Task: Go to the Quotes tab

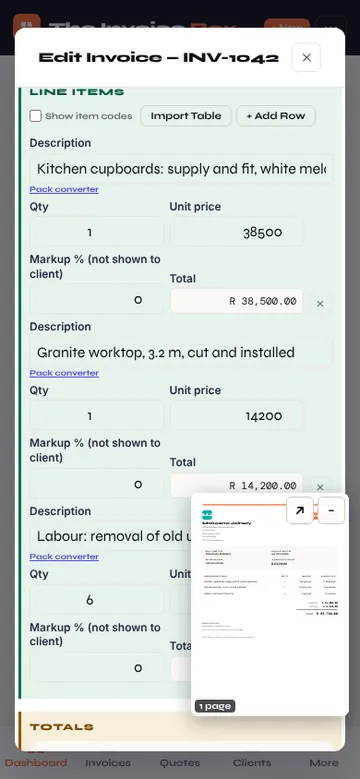Action: click(x=180, y=763)
